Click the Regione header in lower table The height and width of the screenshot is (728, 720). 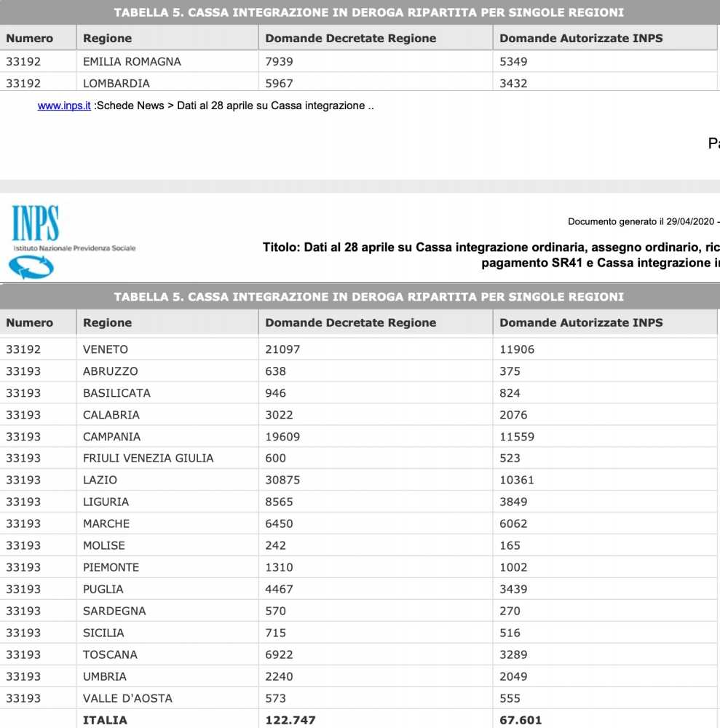(x=107, y=323)
